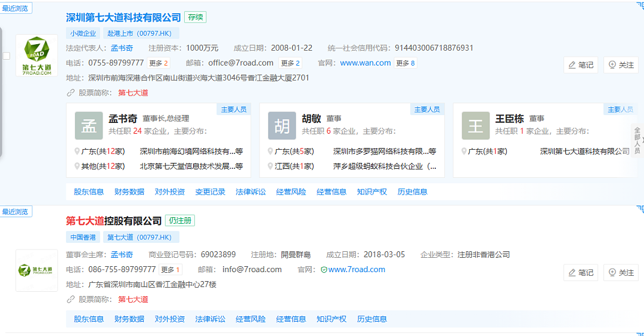
Task: Click 最近浏览 tag on first result
Action: tap(15, 8)
